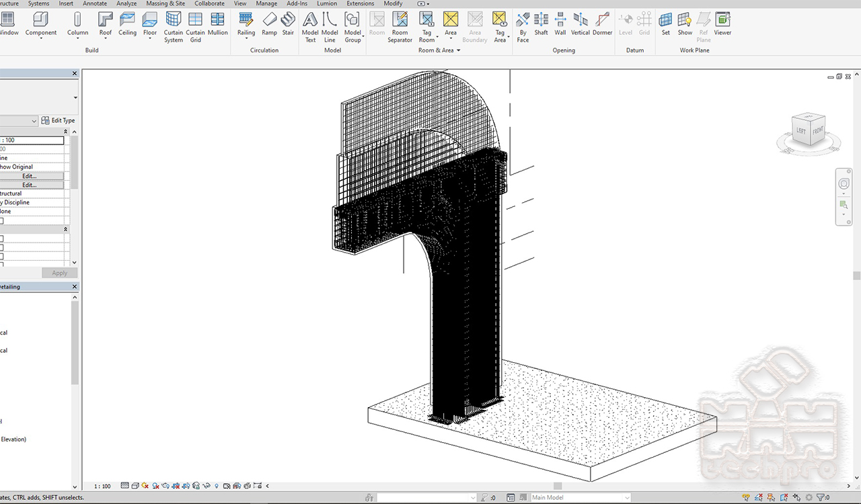Toggle Drag Elements on Selection in status bar
The height and width of the screenshot is (504, 861).
tap(796, 497)
